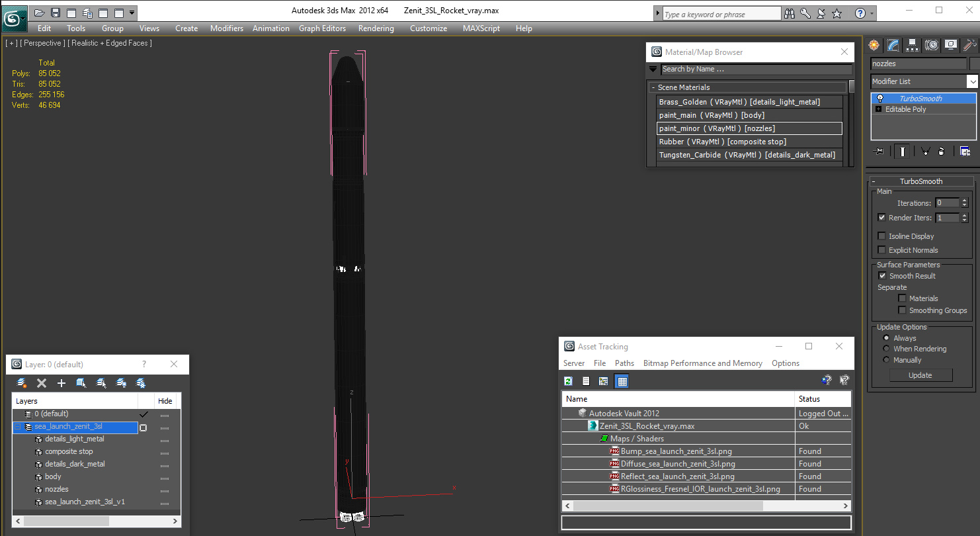Enable Separate by Materials checkbox
This screenshot has width=980, height=536.
coord(902,298)
